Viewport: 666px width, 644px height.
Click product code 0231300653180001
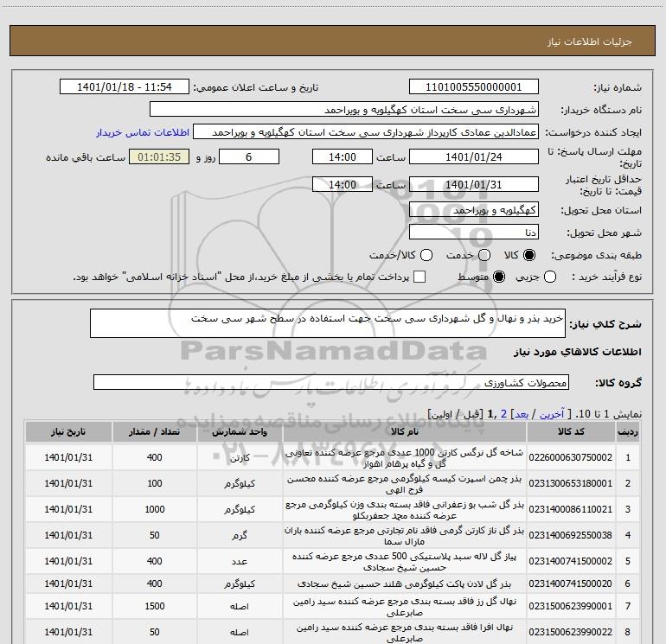pos(571,483)
